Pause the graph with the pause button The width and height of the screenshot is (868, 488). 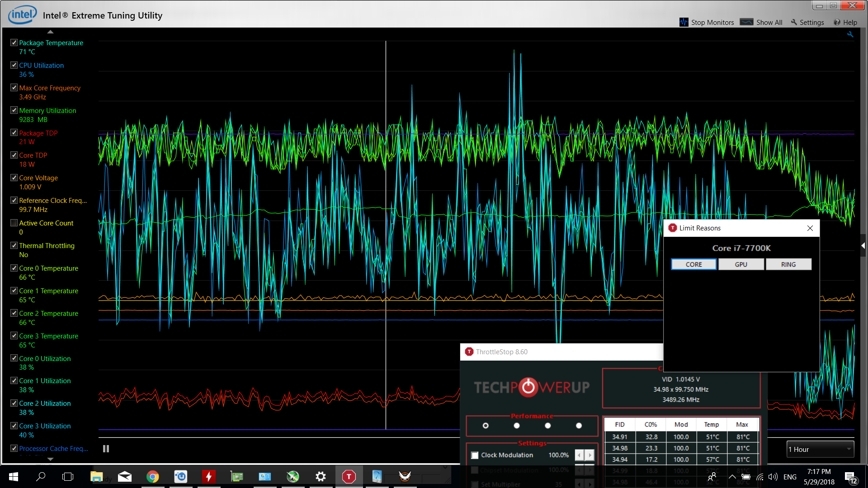(106, 449)
